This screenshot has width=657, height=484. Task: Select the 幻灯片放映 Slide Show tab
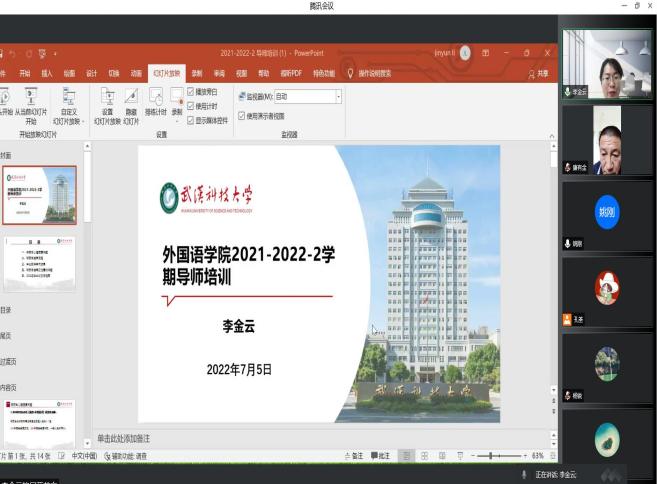pyautogui.click(x=166, y=73)
